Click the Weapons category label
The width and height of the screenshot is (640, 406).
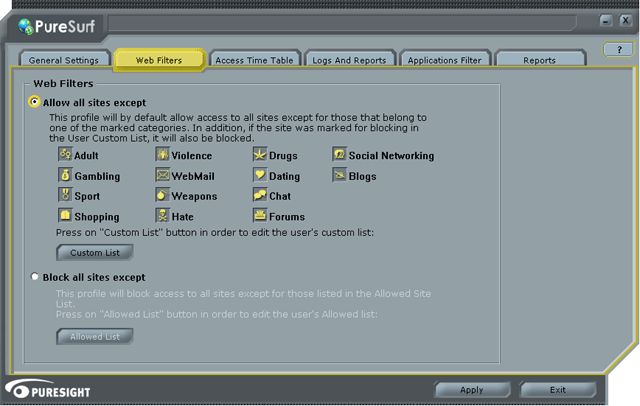(x=194, y=196)
